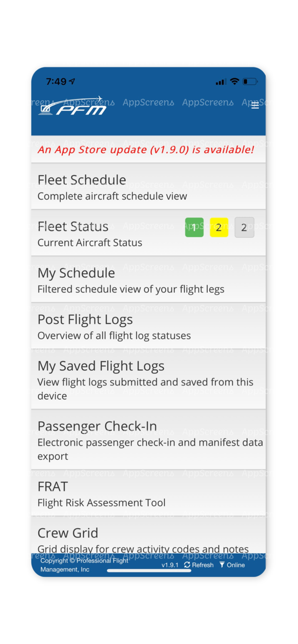This screenshot has width=298, height=644.
Task: Open the hamburger navigation menu
Action: click(255, 106)
